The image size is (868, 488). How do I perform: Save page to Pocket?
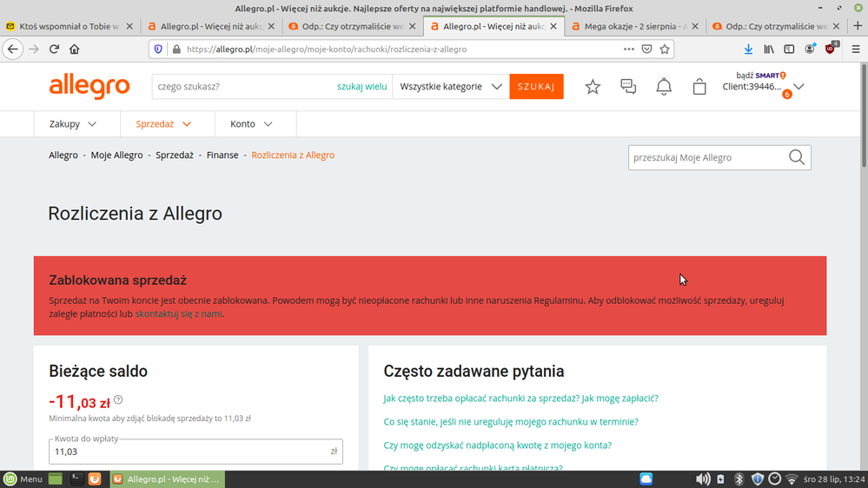[646, 49]
